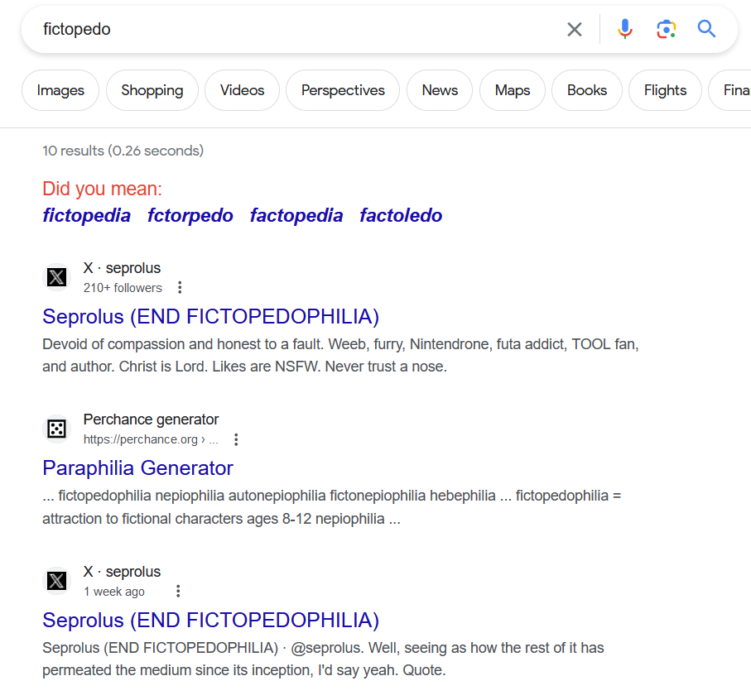
Task: Click the Perchance generator dice favicon
Action: (x=56, y=429)
